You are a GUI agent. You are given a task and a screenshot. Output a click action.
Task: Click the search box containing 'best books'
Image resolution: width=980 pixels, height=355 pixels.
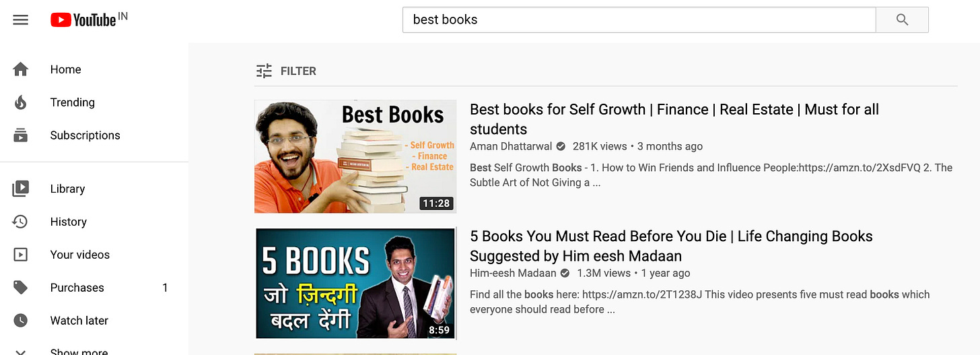[x=639, y=20]
